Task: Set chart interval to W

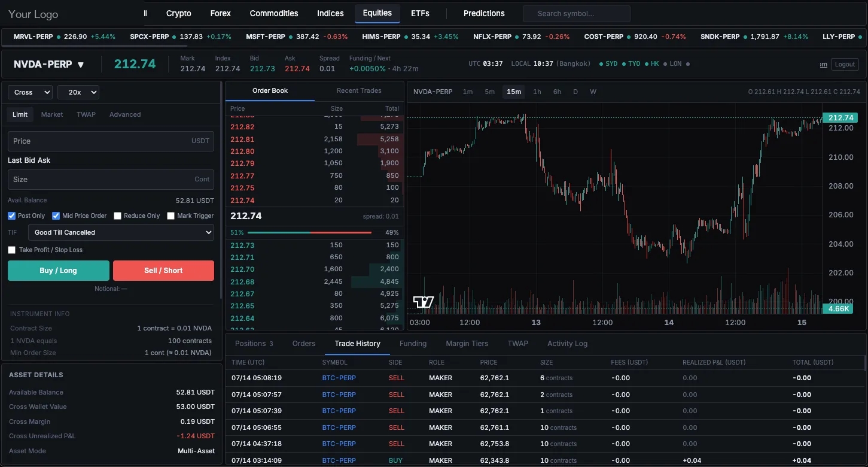Action: 593,92
